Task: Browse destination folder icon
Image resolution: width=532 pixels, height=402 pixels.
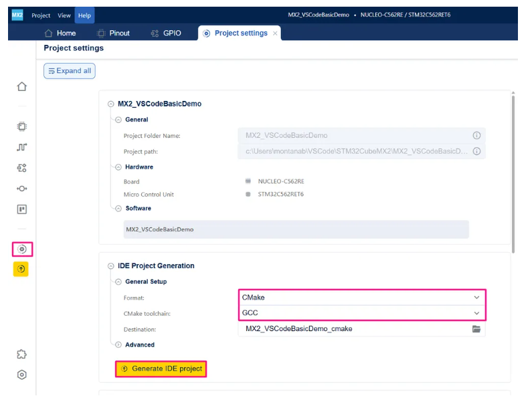Action: click(476, 328)
